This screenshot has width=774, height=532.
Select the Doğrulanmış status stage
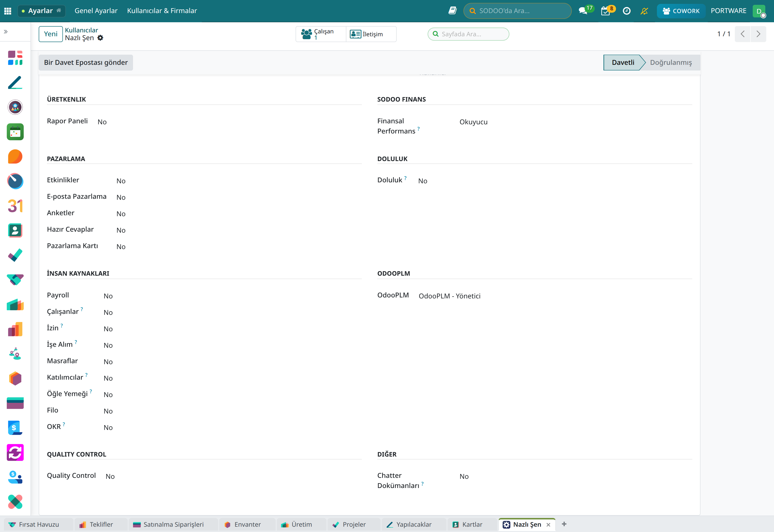pos(671,62)
